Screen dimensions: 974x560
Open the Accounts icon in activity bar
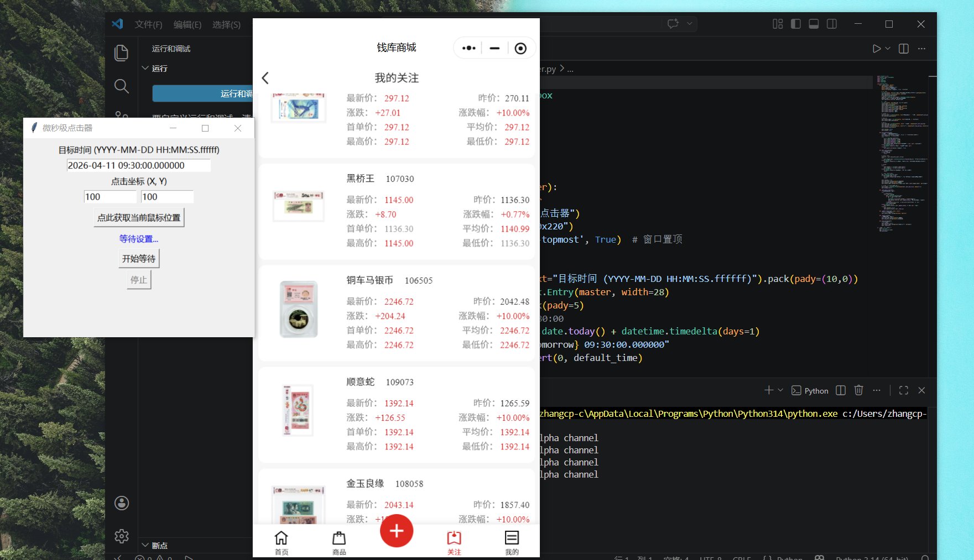122,503
